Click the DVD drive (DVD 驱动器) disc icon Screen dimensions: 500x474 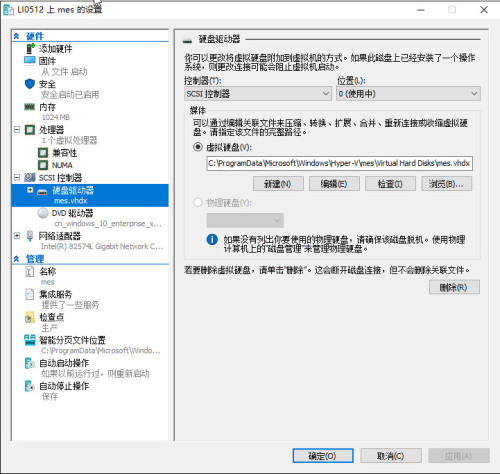point(43,213)
